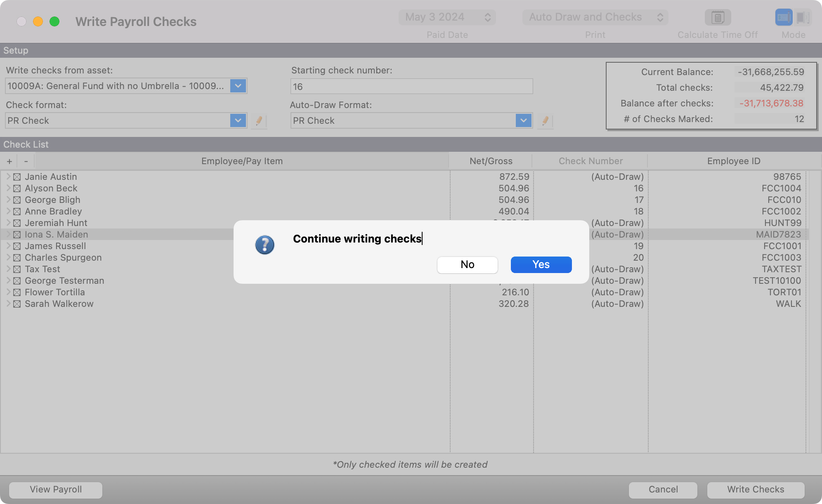Click the plus expand-all icon

point(9,161)
